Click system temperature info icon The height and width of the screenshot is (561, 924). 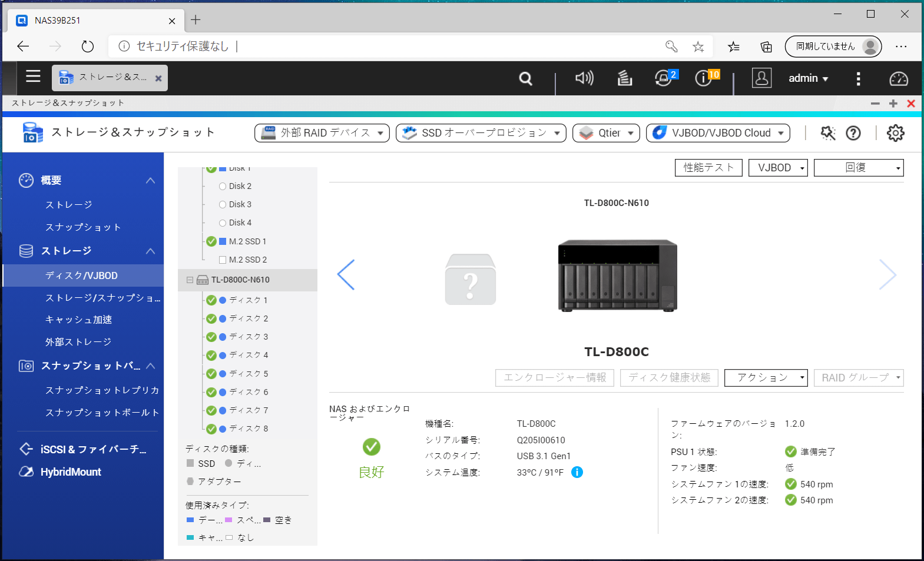[x=577, y=472]
